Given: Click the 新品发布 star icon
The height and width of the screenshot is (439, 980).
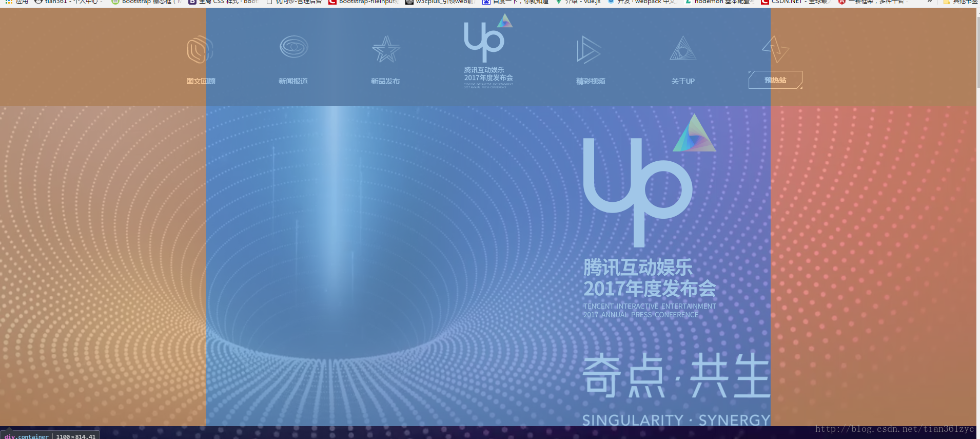Looking at the screenshot, I should [x=386, y=49].
